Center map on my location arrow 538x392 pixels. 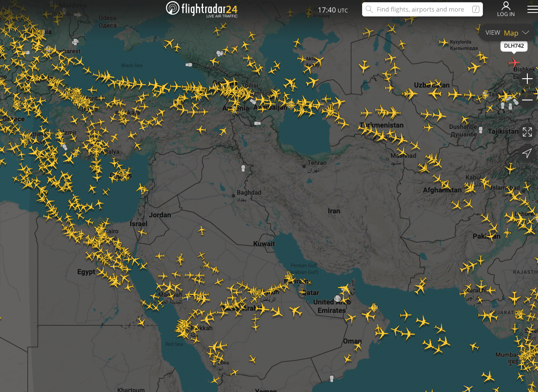527,153
